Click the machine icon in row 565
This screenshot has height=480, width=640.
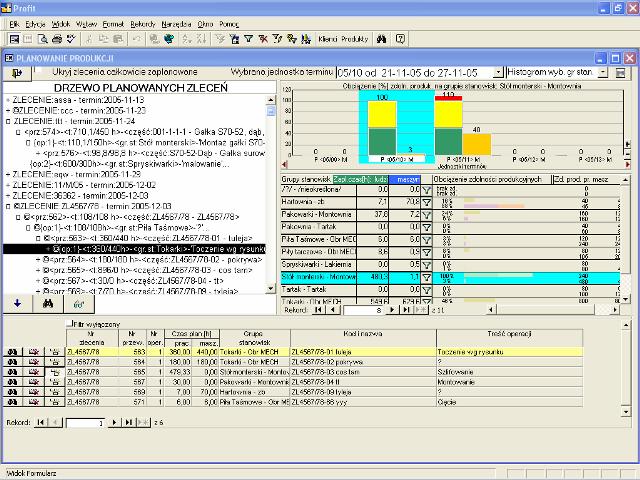click(x=55, y=372)
